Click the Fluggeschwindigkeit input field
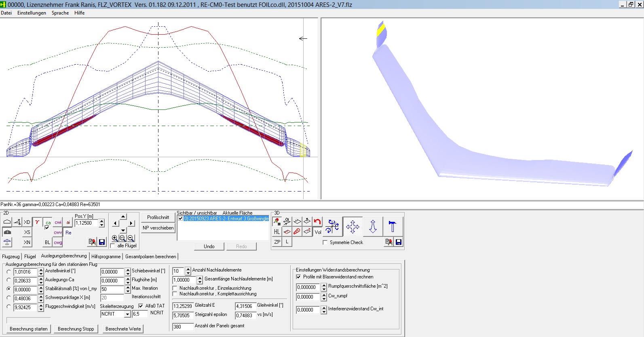644x337 pixels. (25, 308)
